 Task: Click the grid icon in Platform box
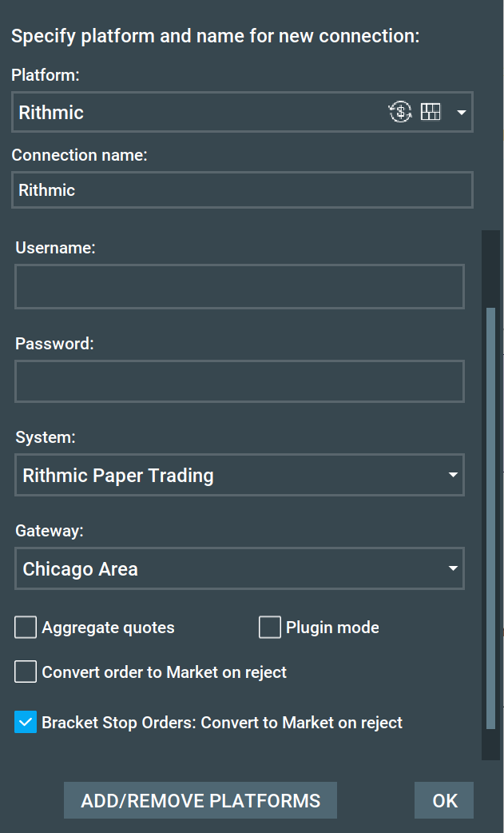pos(431,112)
